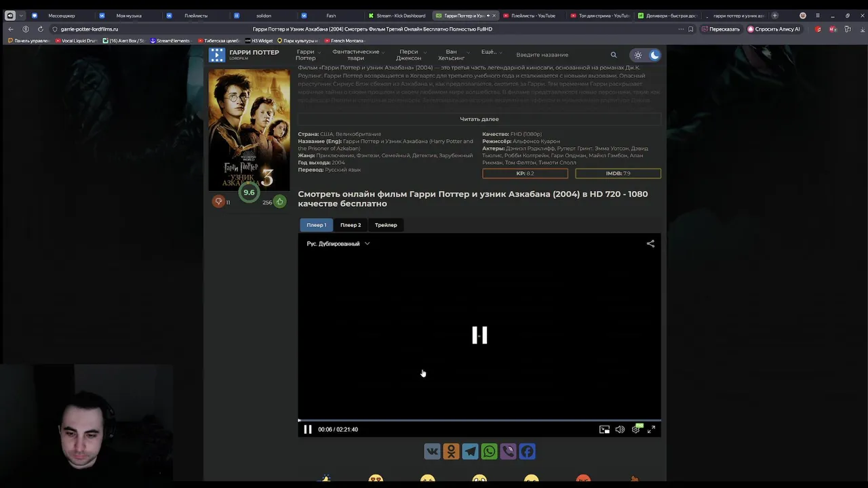Click the search magnifier icon

[614, 55]
